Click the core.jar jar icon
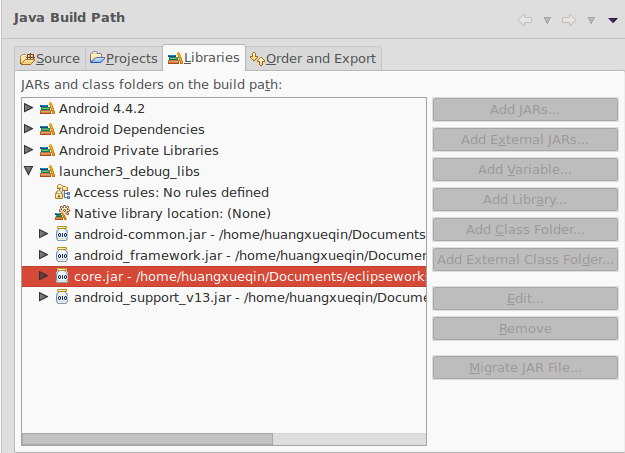The image size is (625, 453). (62, 276)
